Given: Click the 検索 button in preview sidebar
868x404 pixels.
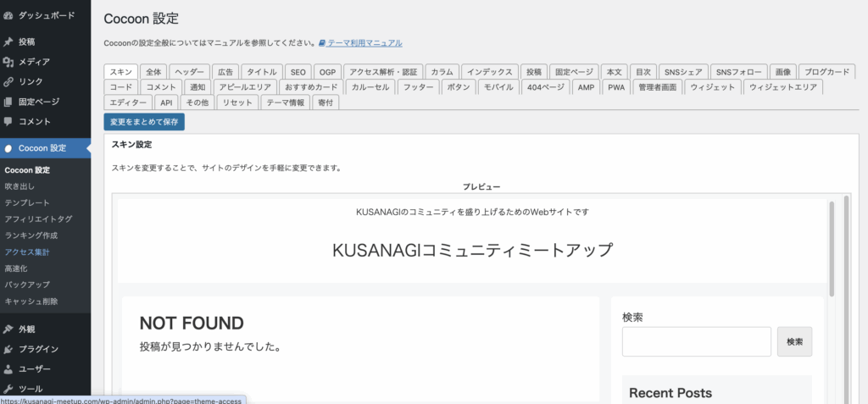Looking at the screenshot, I should [794, 342].
